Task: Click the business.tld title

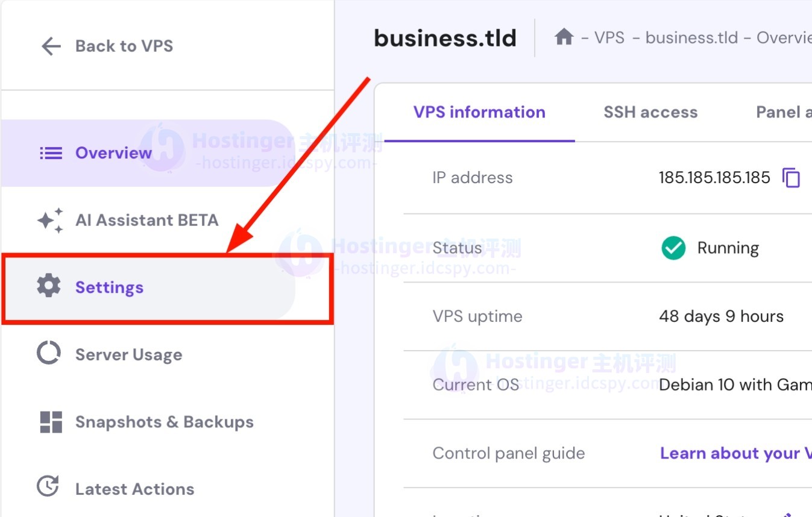Action: [x=445, y=37]
